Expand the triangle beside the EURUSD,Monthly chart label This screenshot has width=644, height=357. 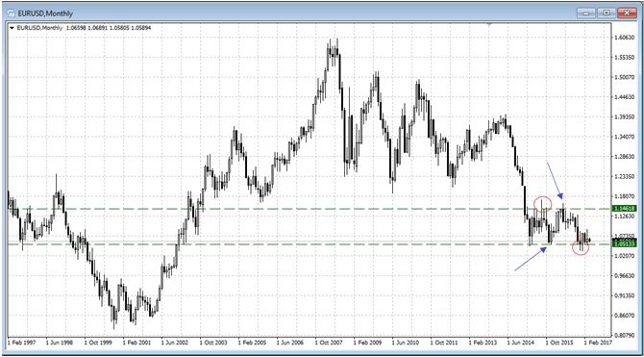12,28
